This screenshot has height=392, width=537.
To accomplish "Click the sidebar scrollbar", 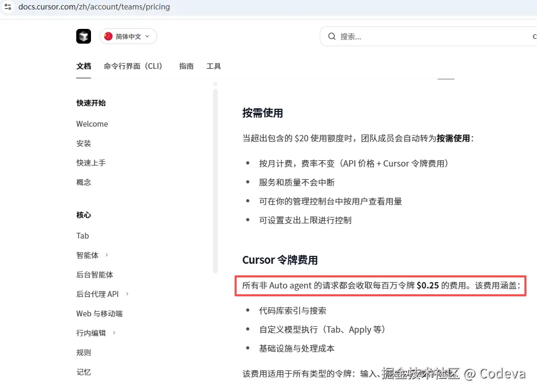I will coord(215,173).
